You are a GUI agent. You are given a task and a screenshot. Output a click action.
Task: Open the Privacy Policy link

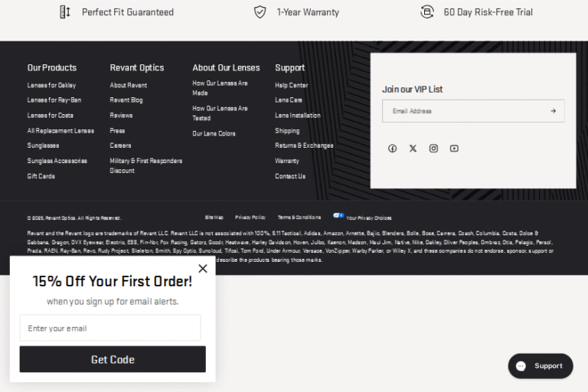[x=250, y=217]
